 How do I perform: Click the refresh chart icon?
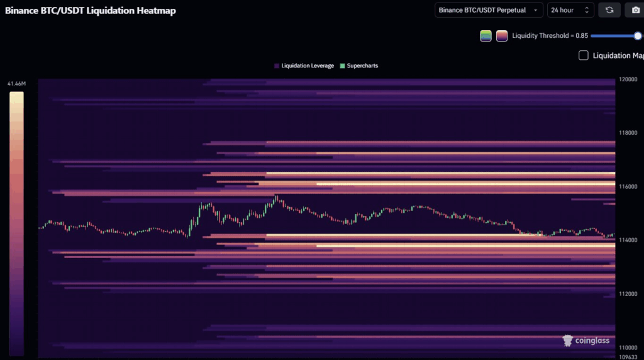(609, 10)
